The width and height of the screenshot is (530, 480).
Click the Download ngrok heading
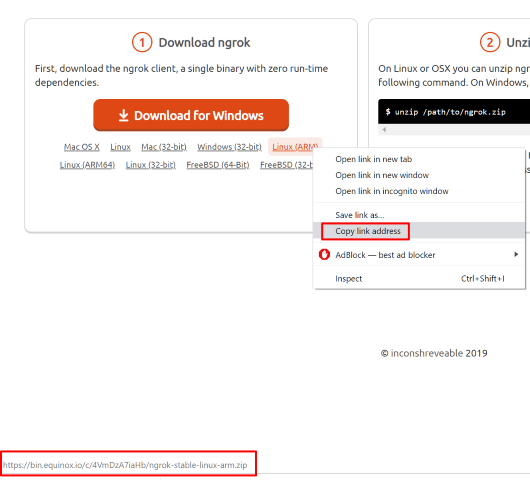204,43
